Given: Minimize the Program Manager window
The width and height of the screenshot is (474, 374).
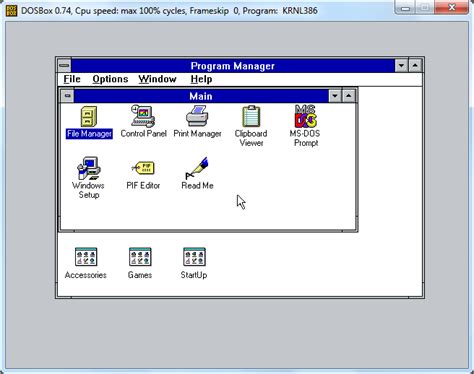Looking at the screenshot, I should tap(401, 65).
